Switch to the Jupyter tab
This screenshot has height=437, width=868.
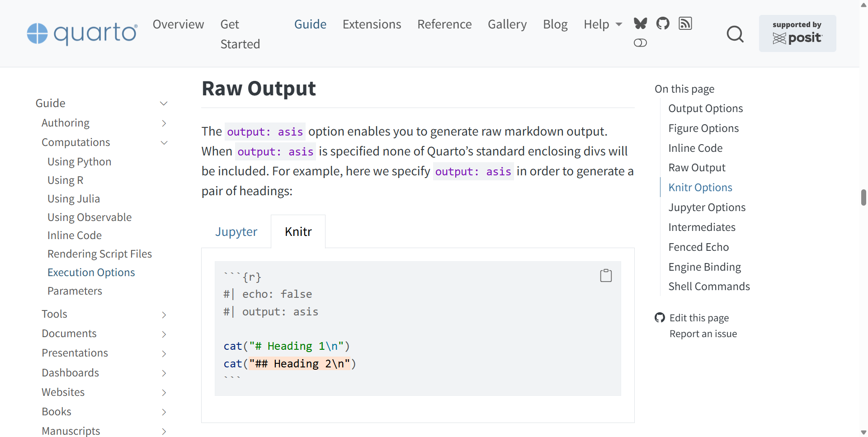236,231
